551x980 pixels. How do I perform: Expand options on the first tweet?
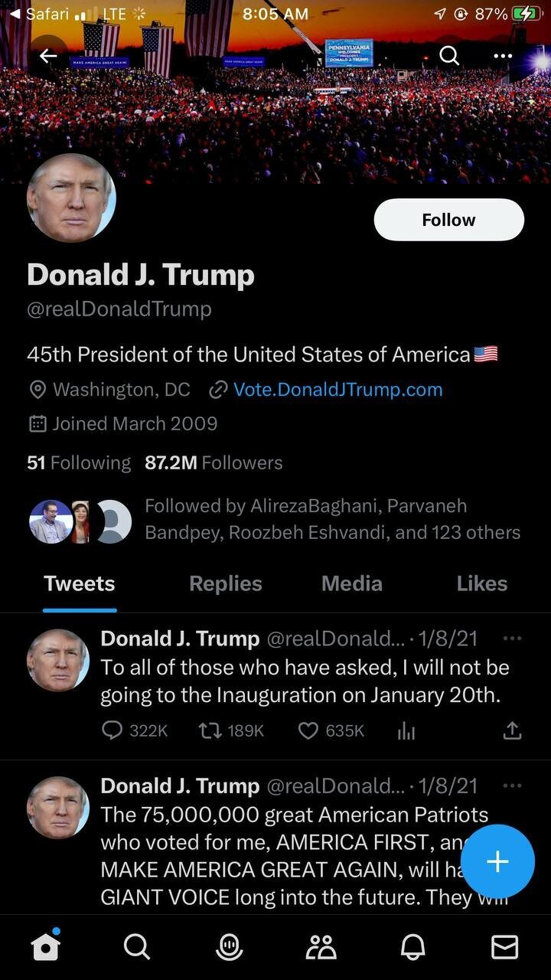512,638
